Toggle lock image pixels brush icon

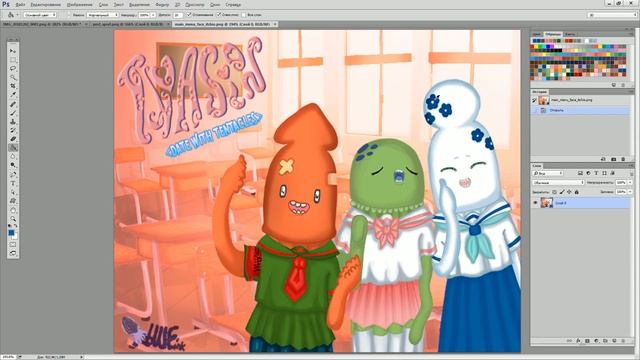tap(562, 192)
